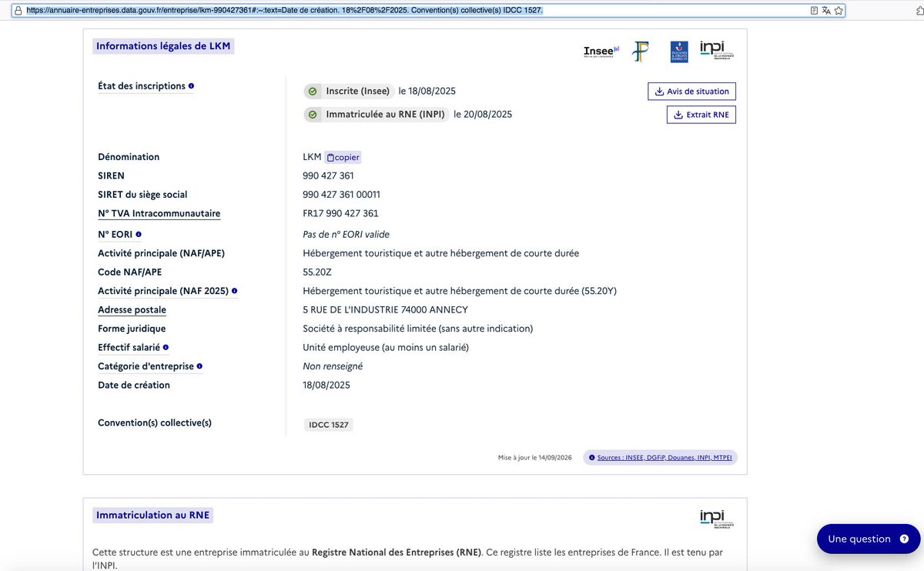924x571 pixels.
Task: Click the INPI logo in legal information header
Action: click(715, 50)
